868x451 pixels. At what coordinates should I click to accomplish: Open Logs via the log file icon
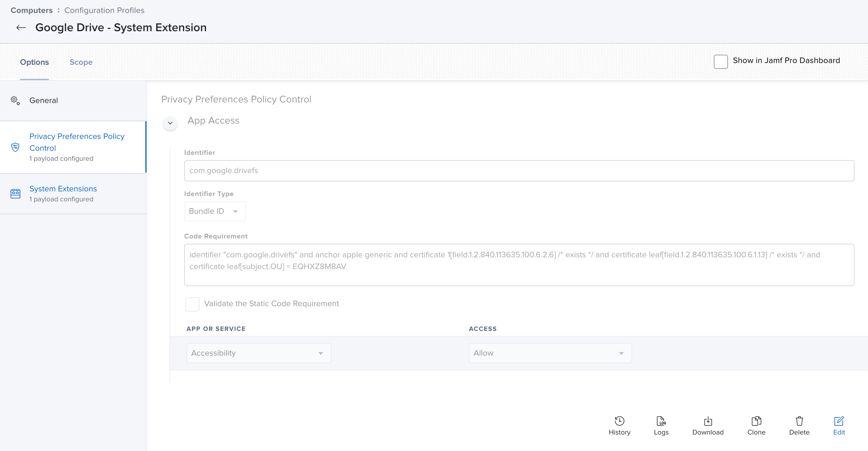[x=661, y=421]
